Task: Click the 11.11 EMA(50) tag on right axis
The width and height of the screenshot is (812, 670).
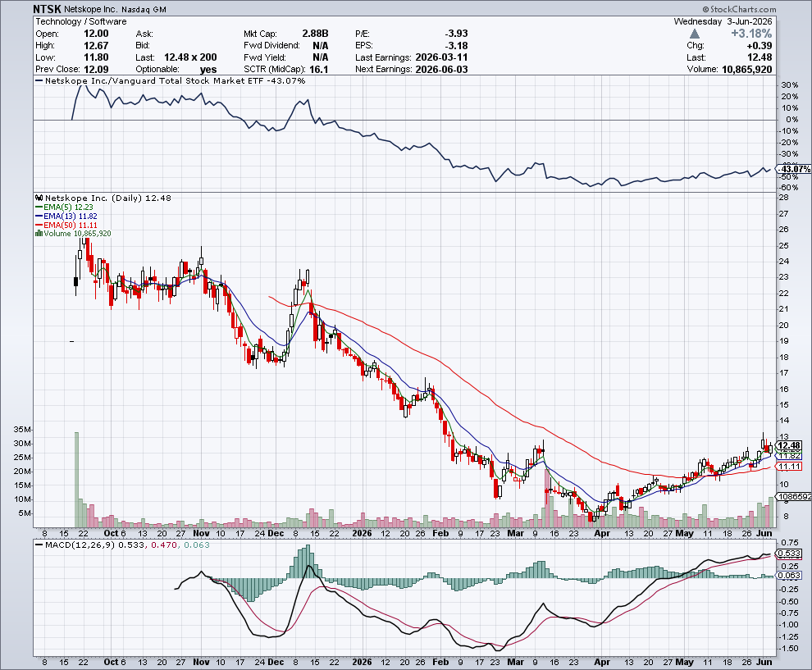Action: (x=789, y=467)
